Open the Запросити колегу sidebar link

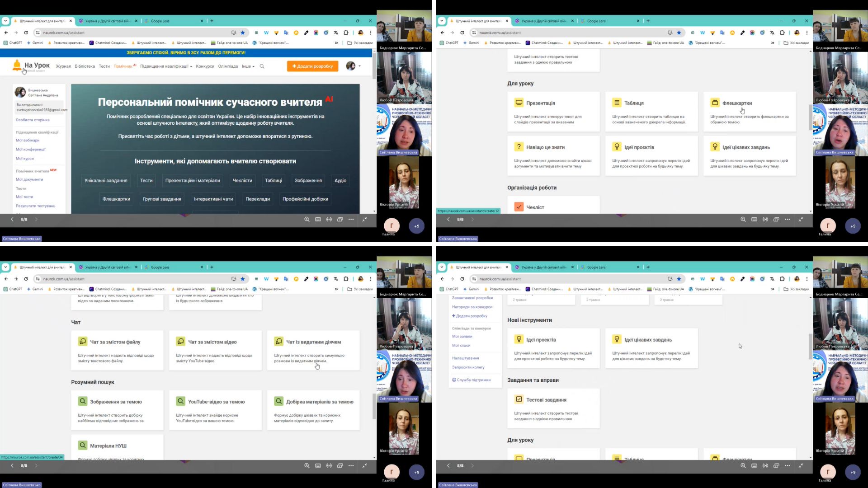tap(468, 367)
